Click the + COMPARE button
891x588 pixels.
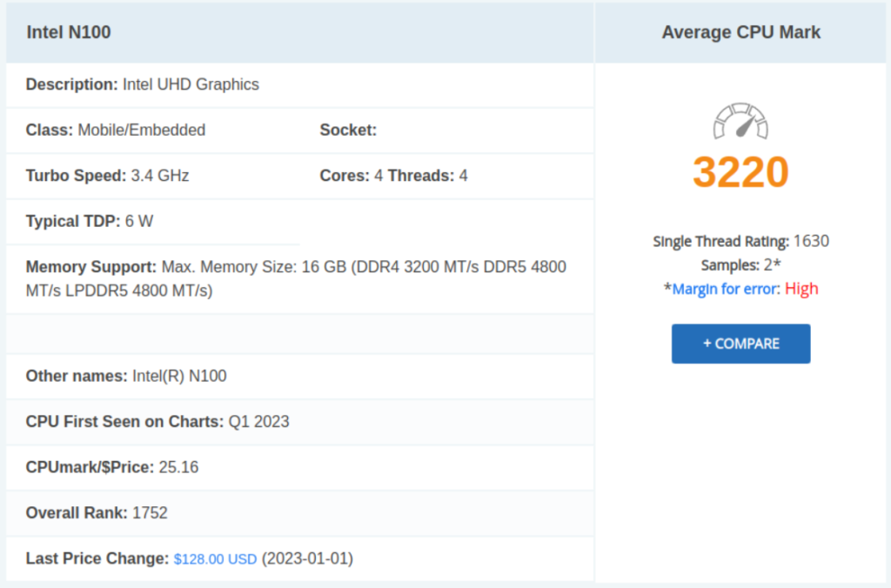point(740,344)
